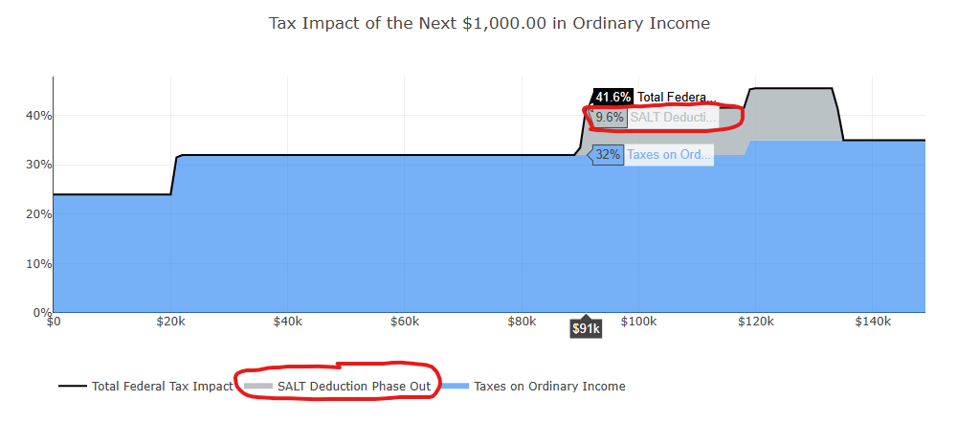Click the $140k x-axis tick label

pyautogui.click(x=873, y=322)
